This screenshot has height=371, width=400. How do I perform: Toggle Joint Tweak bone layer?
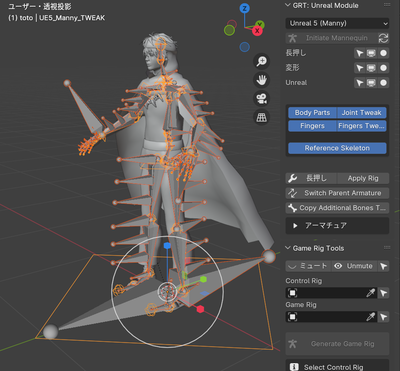click(362, 113)
